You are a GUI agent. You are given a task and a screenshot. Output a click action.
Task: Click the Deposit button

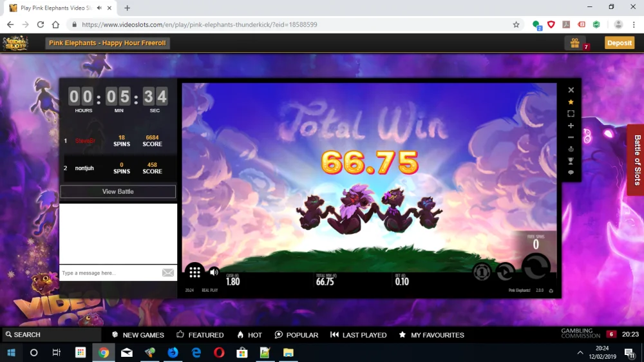click(620, 43)
